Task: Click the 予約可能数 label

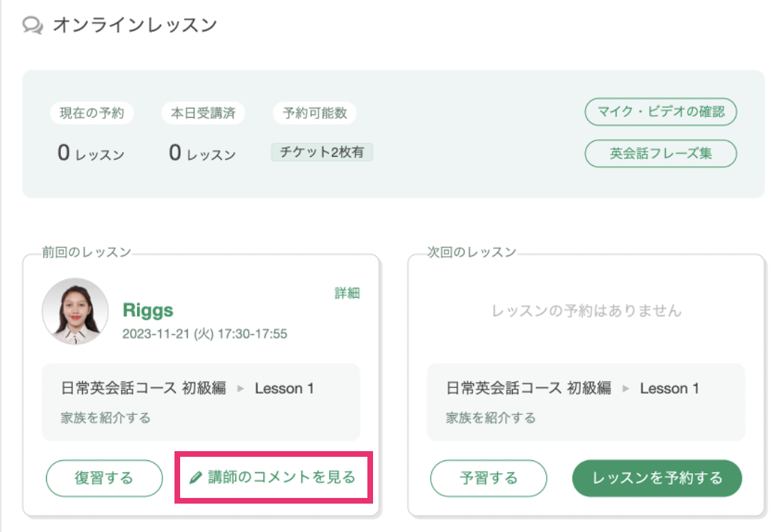Action: (315, 113)
